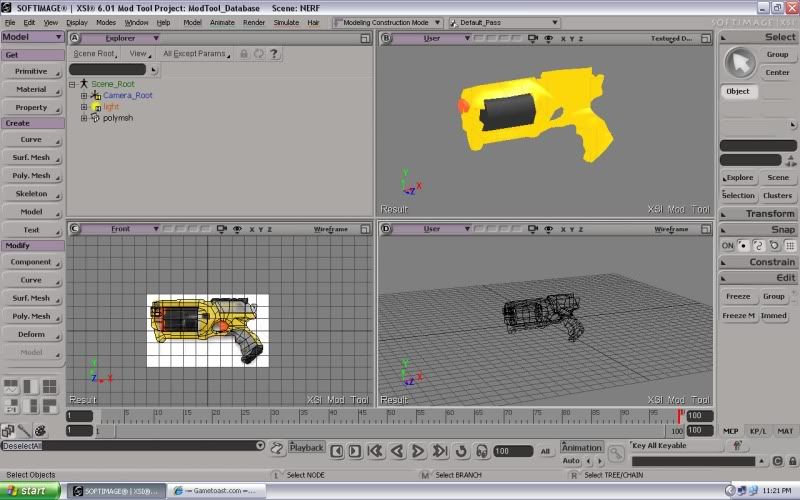Viewport: 800px width, 500px height.
Task: Click the Center button in Select panel
Action: point(777,72)
